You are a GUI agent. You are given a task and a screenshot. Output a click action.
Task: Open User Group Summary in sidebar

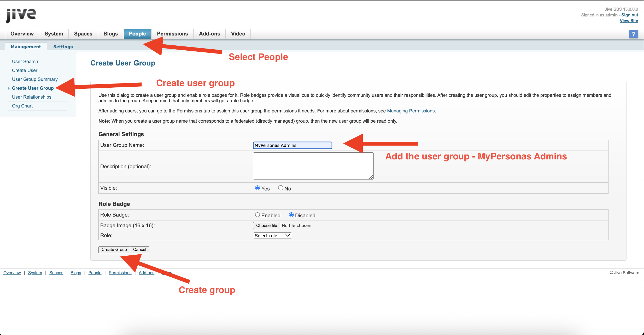point(35,79)
